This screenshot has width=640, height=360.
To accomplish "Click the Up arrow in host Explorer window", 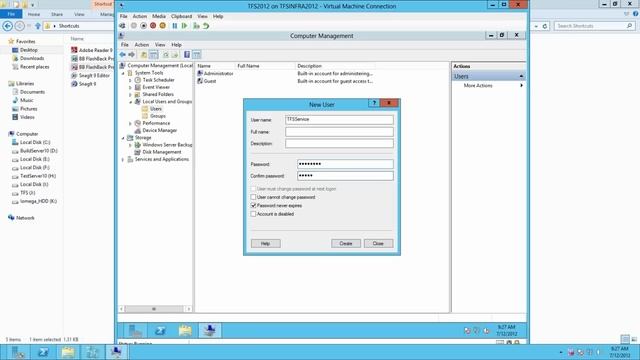I will [38, 26].
